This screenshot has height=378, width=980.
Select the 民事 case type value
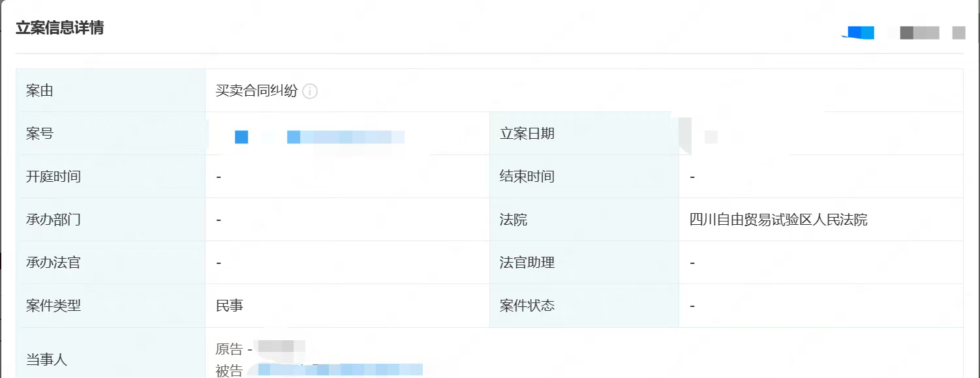tap(230, 305)
